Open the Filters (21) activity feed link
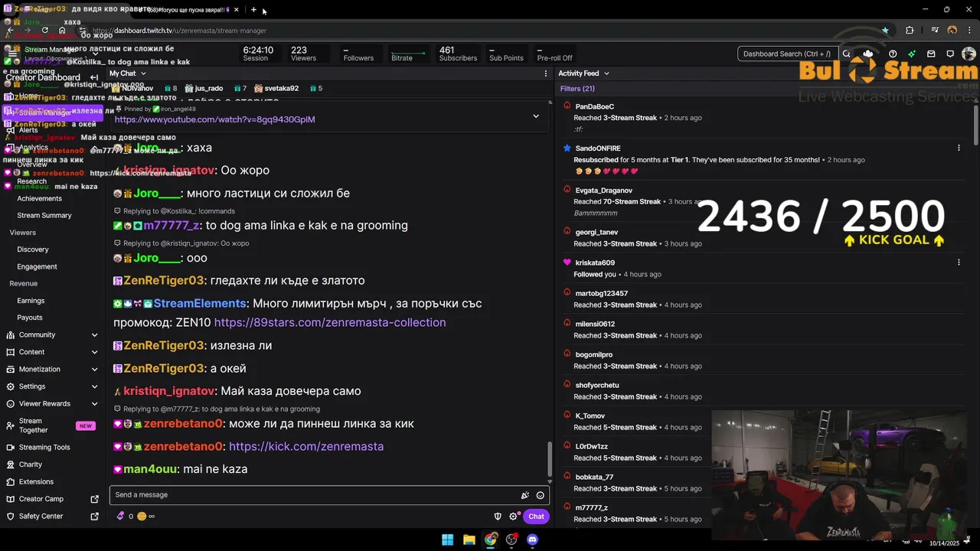 point(577,89)
